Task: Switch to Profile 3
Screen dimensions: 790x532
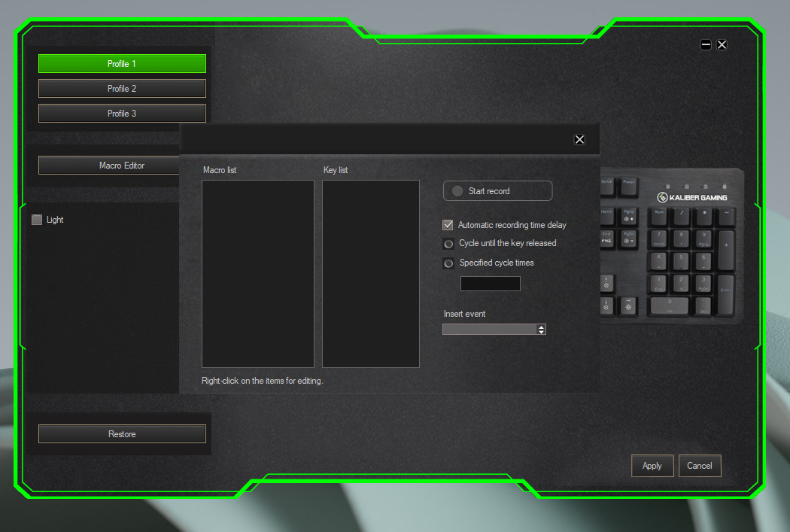Action: (x=122, y=113)
